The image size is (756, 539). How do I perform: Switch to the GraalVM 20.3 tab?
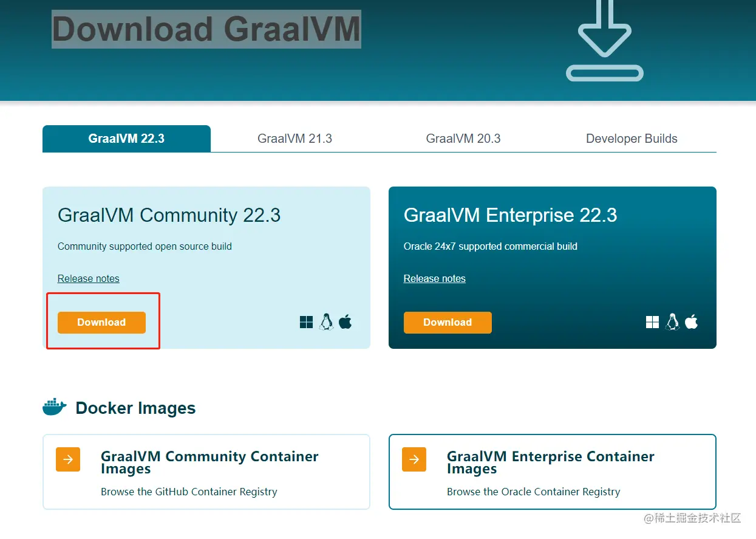[463, 138]
